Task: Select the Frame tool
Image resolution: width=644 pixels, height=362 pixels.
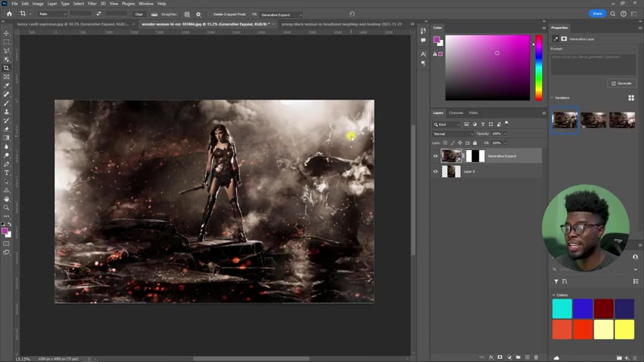Action: [x=6, y=77]
